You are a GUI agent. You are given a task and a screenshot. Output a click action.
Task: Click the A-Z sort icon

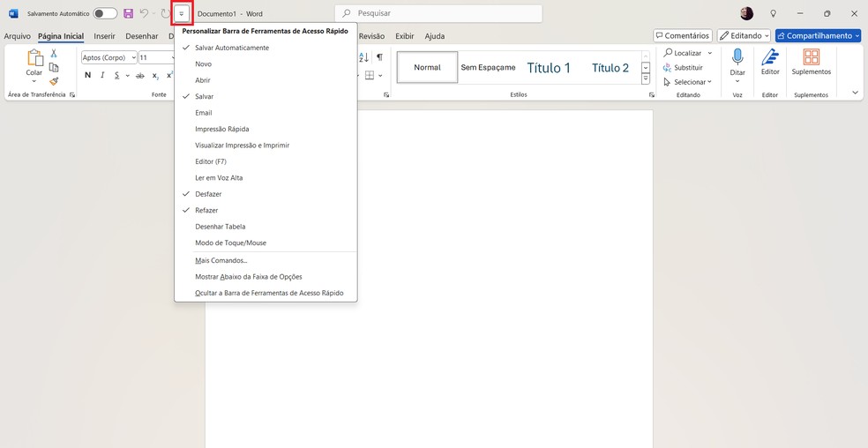(x=363, y=57)
